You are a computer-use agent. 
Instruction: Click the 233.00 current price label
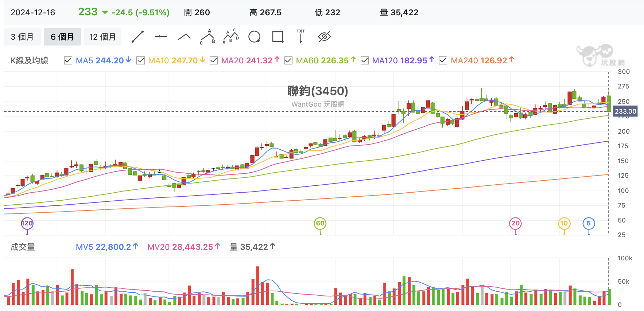[625, 111]
